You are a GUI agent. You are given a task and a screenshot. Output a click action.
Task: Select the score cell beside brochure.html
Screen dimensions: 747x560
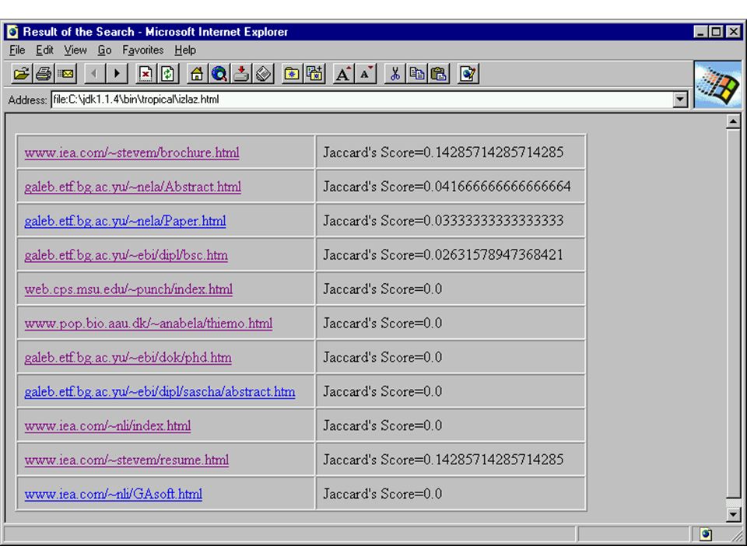(451, 152)
